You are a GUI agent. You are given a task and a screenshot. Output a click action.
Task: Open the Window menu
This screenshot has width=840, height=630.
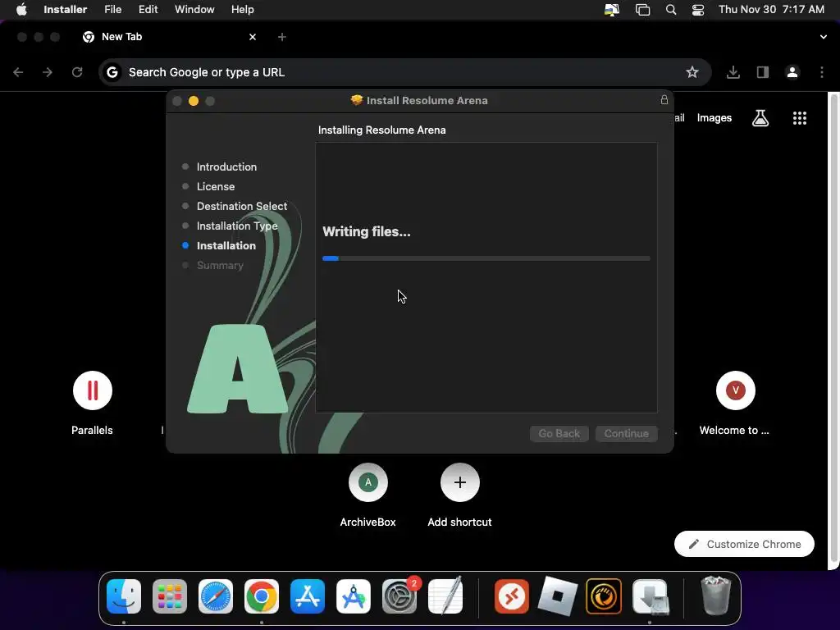(194, 10)
